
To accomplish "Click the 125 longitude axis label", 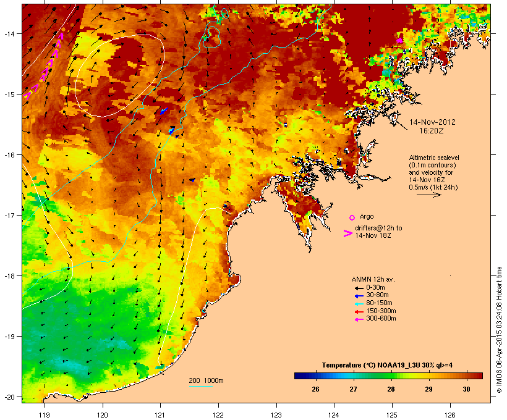I will [x=392, y=415].
